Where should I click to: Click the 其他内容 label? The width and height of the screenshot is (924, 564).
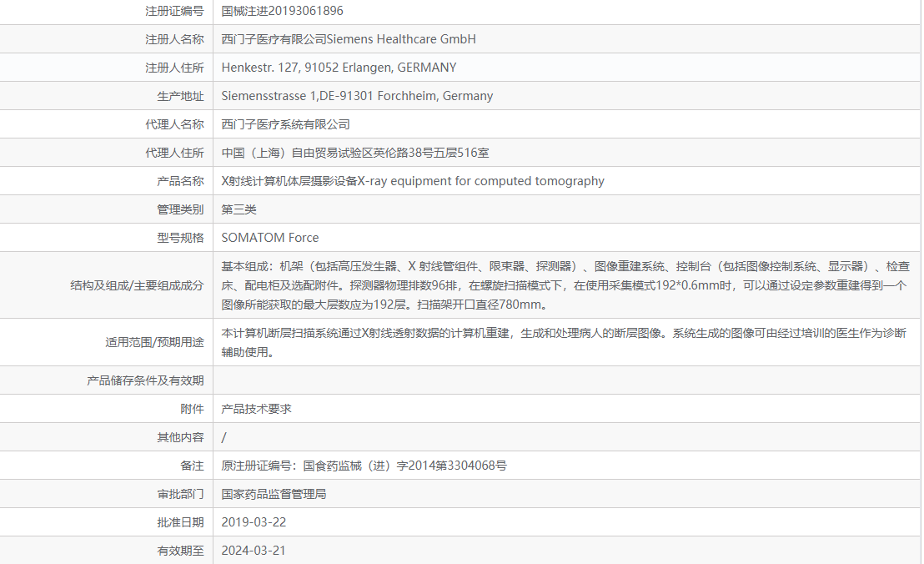(x=180, y=437)
